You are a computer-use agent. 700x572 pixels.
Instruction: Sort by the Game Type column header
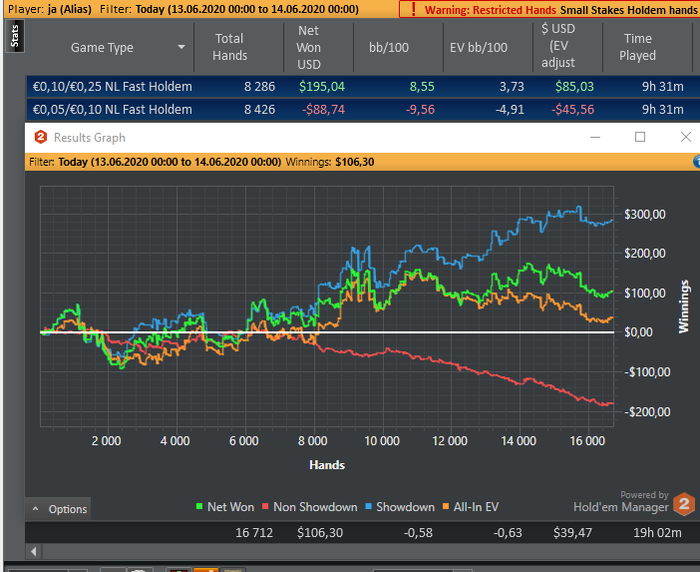(102, 47)
